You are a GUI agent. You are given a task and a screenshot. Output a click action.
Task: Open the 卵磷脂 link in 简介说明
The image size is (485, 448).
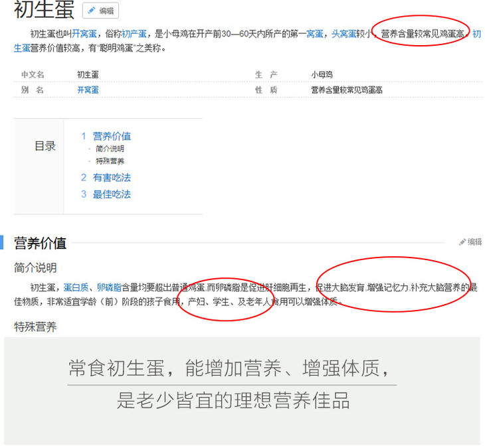(109, 287)
